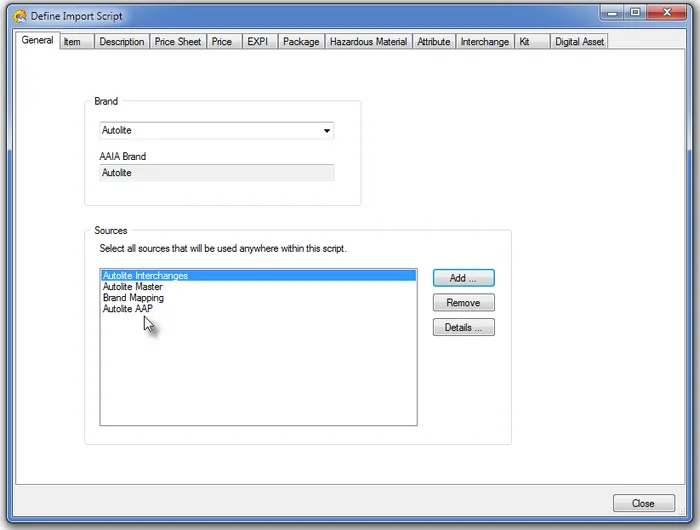Go to the Interchange tab
The height and width of the screenshot is (530, 700).
(x=484, y=42)
